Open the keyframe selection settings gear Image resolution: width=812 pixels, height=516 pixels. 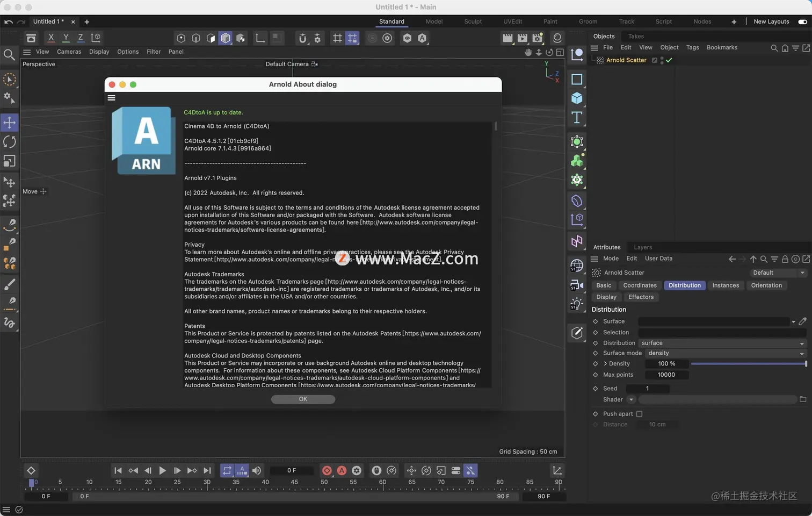coord(357,470)
